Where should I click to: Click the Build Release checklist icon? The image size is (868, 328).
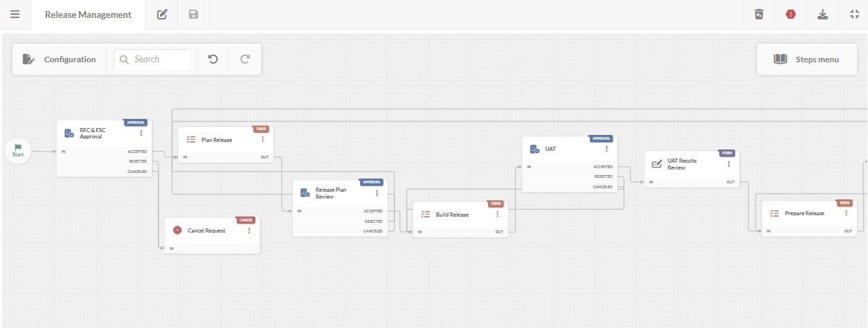point(426,215)
